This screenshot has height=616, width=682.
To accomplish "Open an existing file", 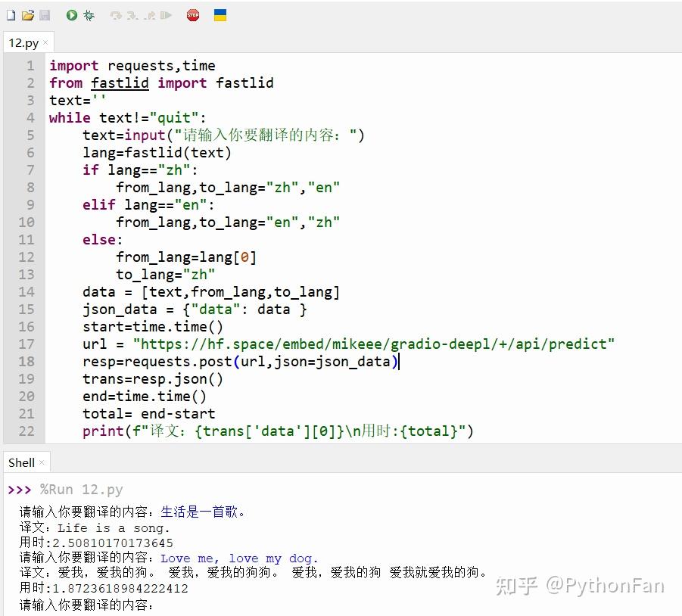I will pos(26,14).
